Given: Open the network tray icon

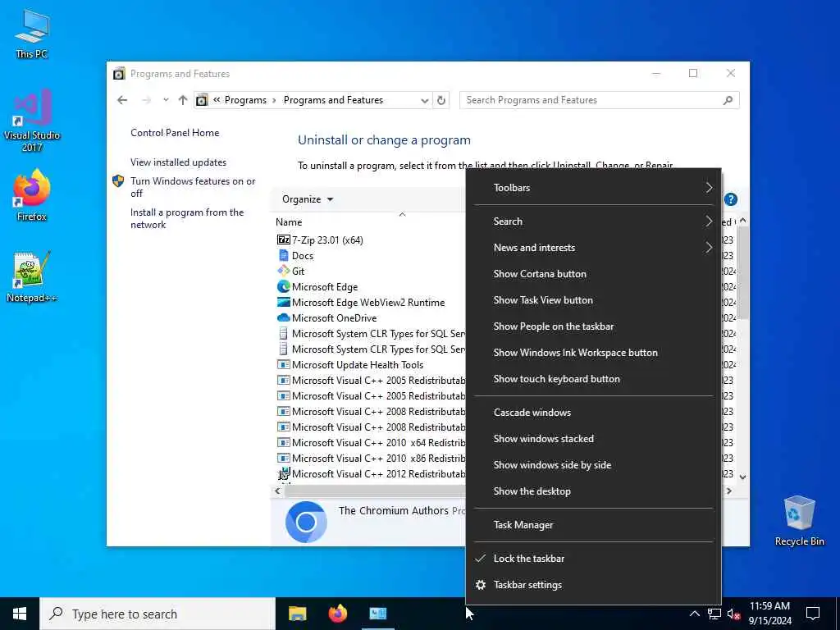Looking at the screenshot, I should [x=714, y=614].
